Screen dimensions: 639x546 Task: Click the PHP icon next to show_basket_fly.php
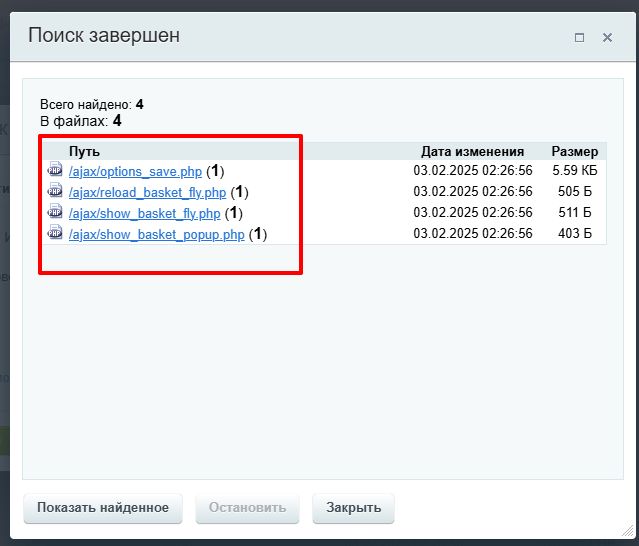pyautogui.click(x=55, y=213)
